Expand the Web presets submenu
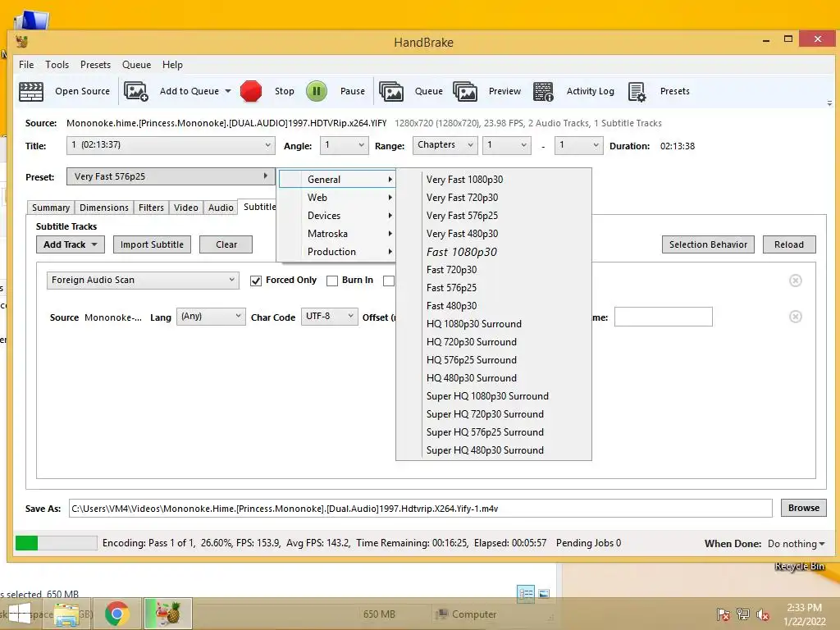The image size is (840, 630). coord(337,198)
